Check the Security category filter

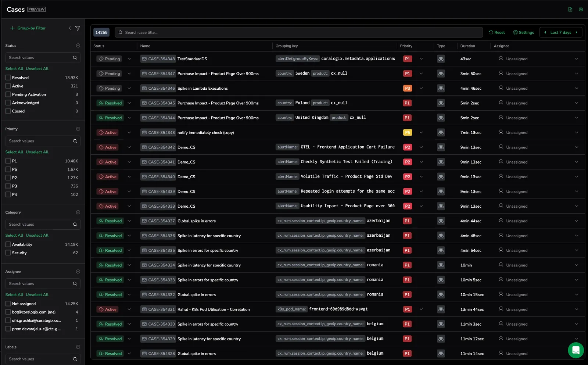click(x=8, y=253)
